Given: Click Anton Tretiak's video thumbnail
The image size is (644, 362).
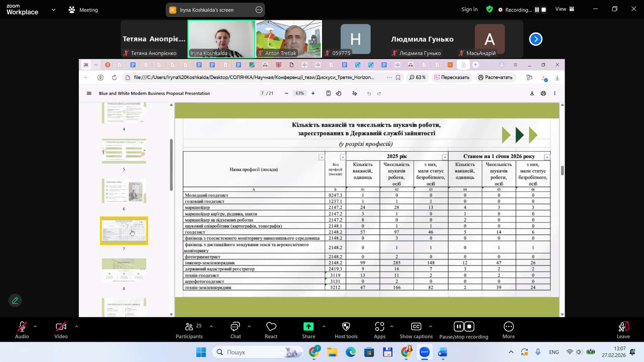Looking at the screenshot, I should coord(288,39).
